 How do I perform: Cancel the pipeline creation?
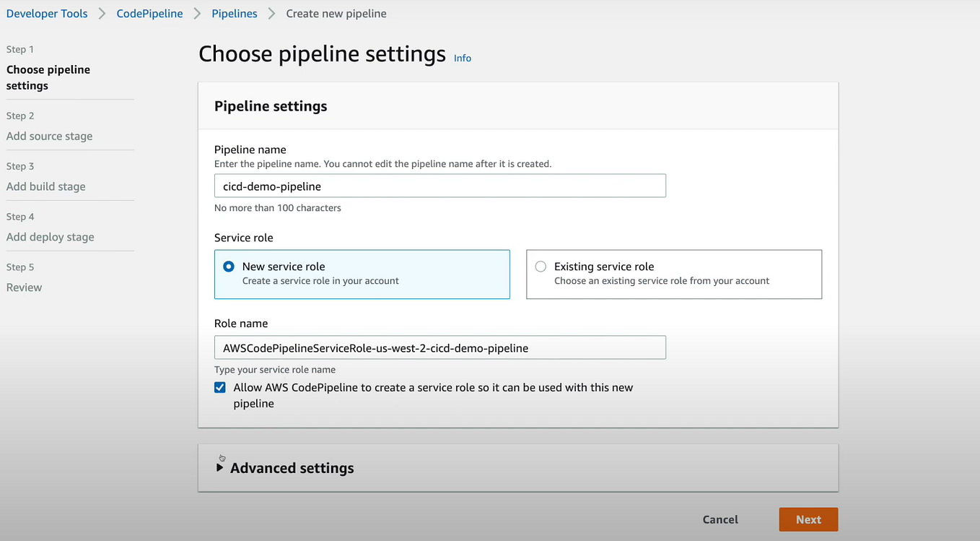[x=720, y=519]
